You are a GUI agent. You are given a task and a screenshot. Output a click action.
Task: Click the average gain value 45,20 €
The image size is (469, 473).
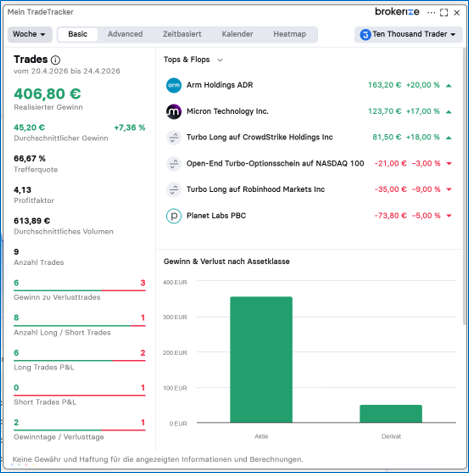29,128
